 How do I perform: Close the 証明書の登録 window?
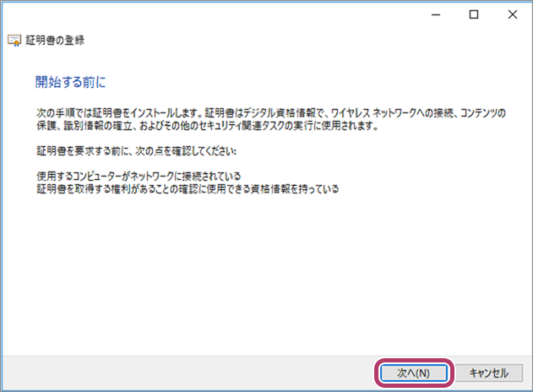(513, 14)
